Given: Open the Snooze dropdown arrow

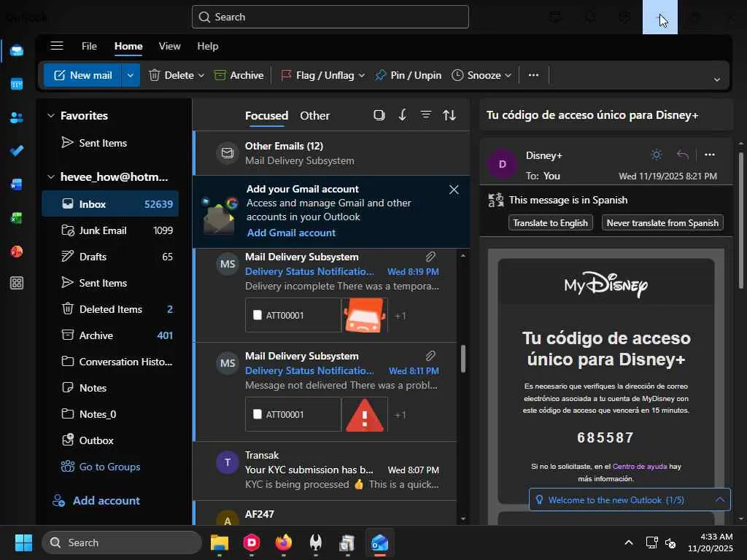Looking at the screenshot, I should tap(508, 75).
